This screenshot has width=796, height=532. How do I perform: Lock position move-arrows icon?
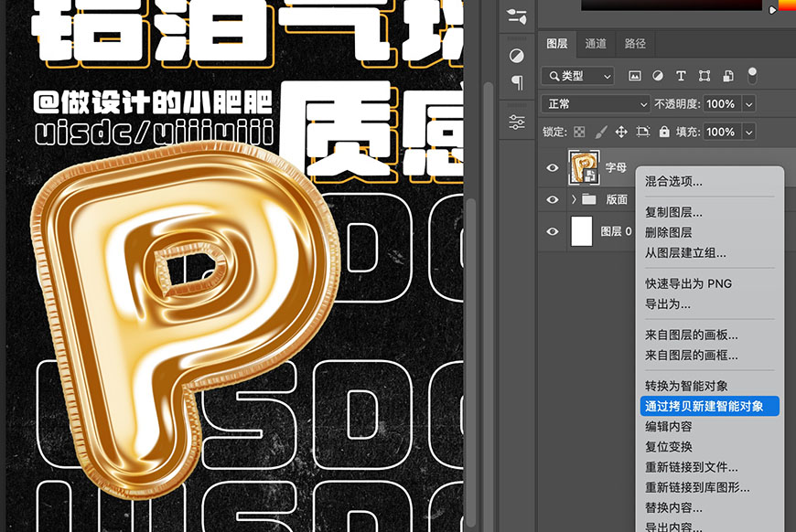pyautogui.click(x=621, y=133)
